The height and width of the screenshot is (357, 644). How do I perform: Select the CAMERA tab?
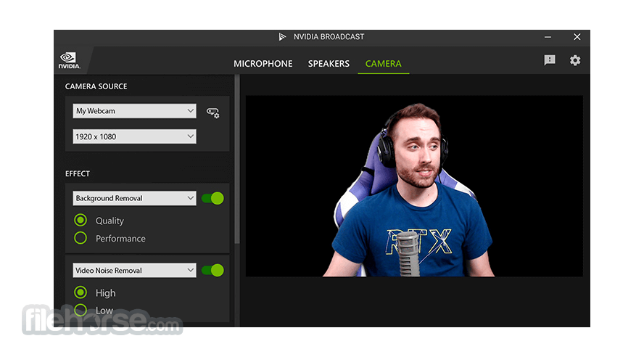click(383, 64)
